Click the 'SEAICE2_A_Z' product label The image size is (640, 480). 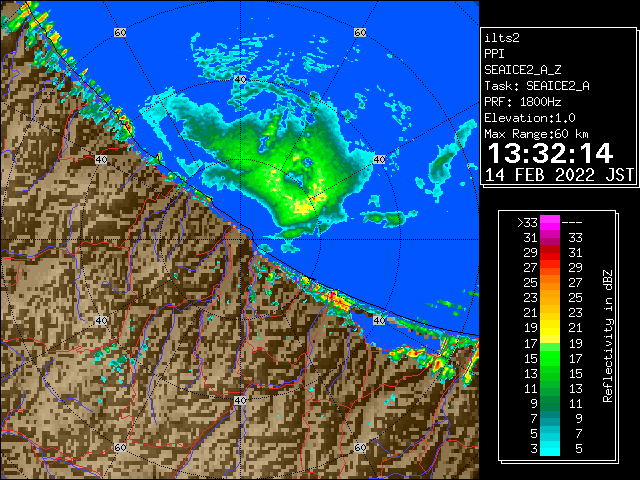523,70
